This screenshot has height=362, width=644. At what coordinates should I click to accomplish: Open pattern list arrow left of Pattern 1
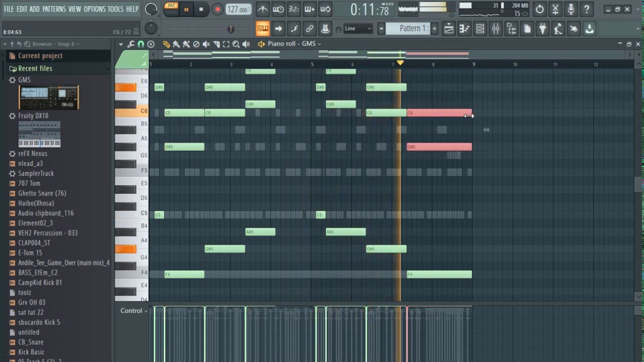click(x=381, y=29)
